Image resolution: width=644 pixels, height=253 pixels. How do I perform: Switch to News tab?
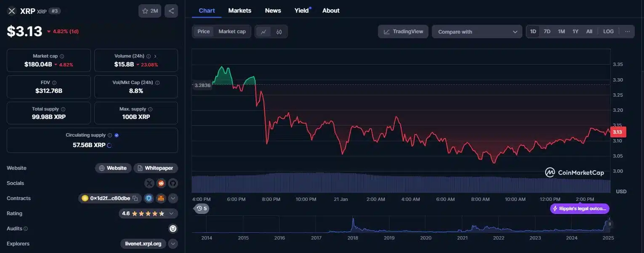pos(273,11)
